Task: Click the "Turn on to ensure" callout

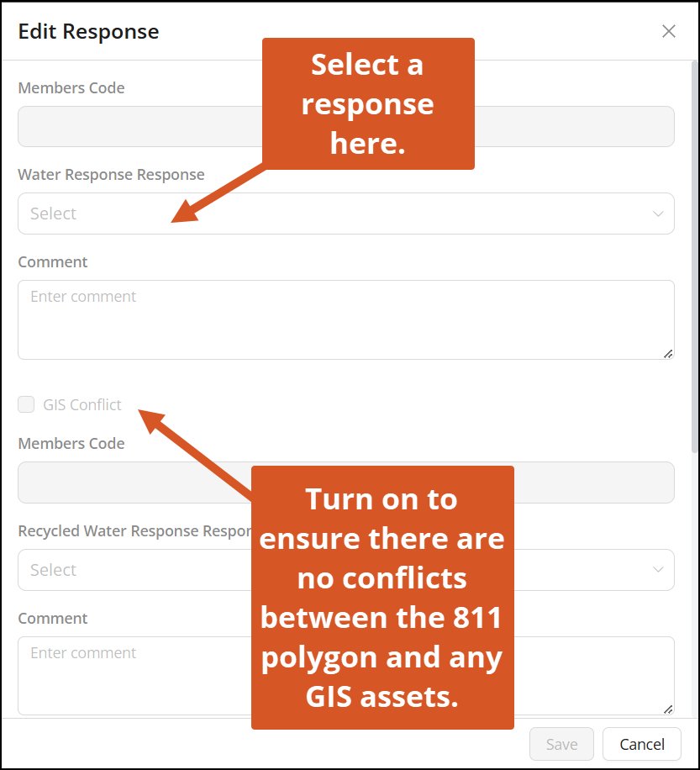Action: (382, 597)
